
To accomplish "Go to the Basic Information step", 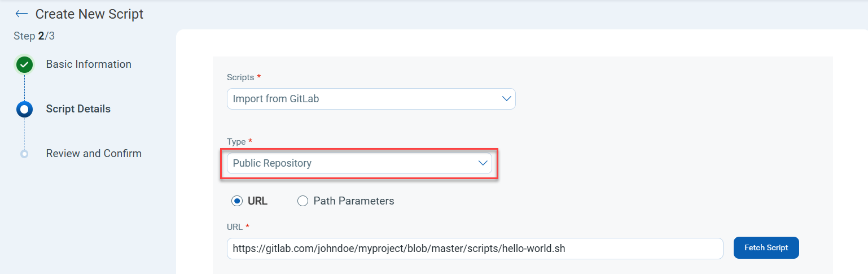I will tap(89, 64).
